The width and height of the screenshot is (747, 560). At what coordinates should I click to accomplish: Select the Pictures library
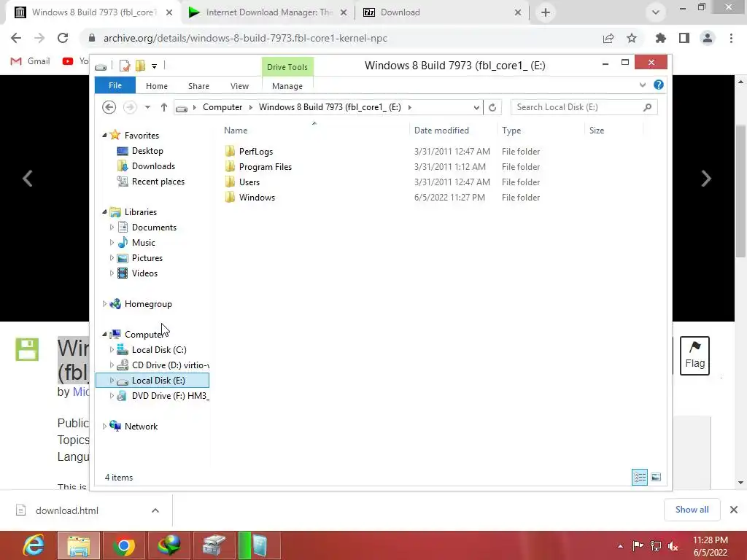pyautogui.click(x=147, y=257)
